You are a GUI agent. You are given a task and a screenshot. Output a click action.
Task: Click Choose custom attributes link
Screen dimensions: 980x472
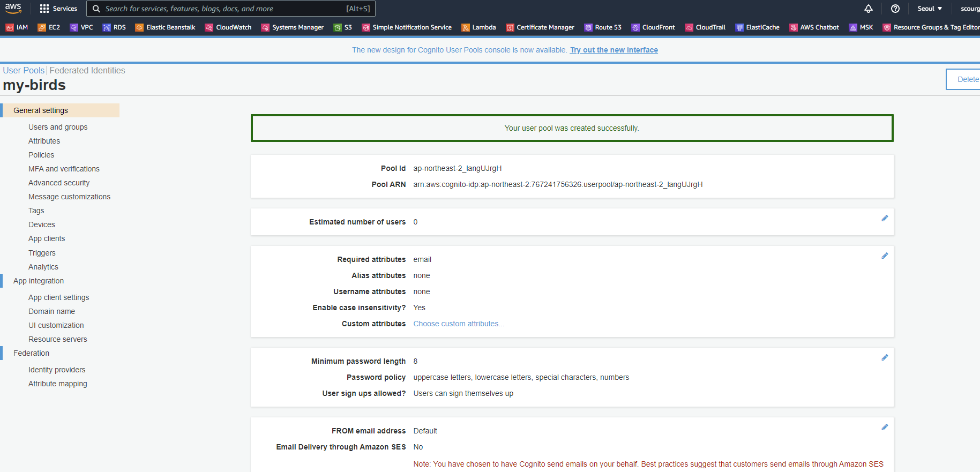pos(459,324)
